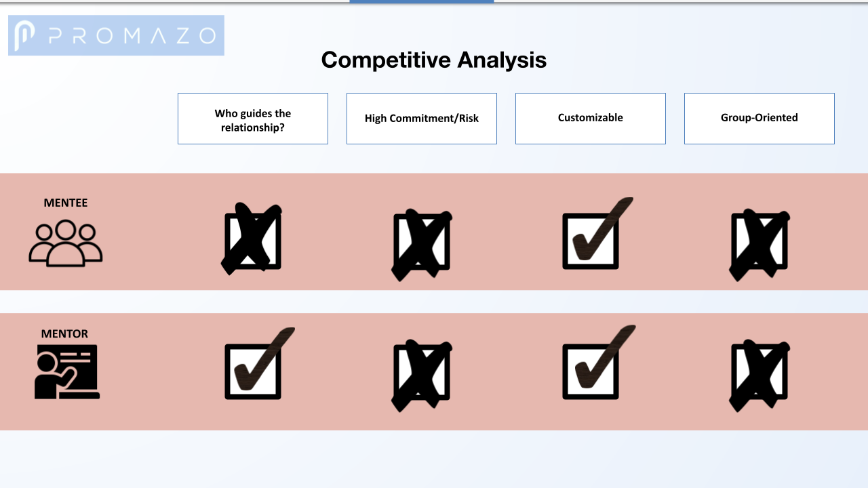The height and width of the screenshot is (488, 868).
Task: Select the 'Group-Oriented' header box
Action: click(x=759, y=119)
